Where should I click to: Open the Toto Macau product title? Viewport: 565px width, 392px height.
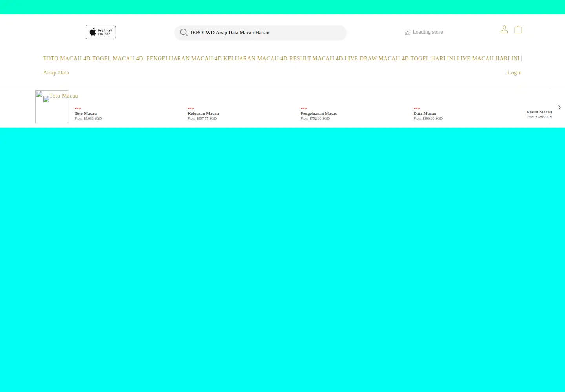point(86,113)
